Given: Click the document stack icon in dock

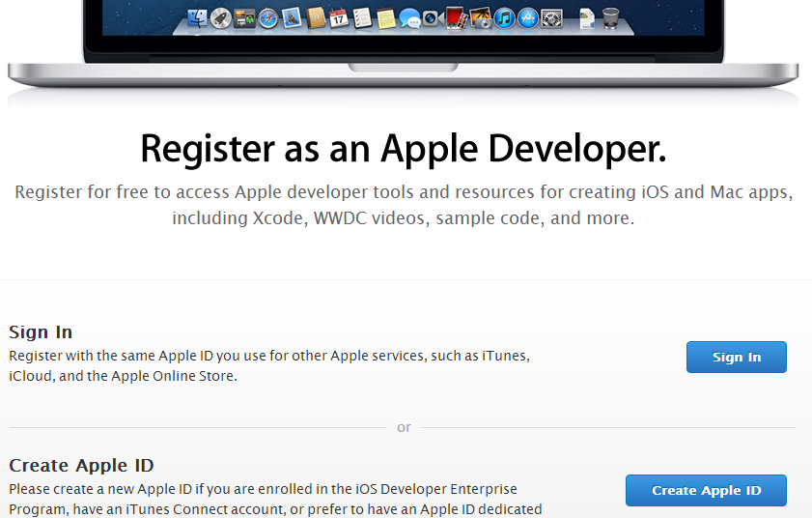Looking at the screenshot, I should tap(587, 19).
